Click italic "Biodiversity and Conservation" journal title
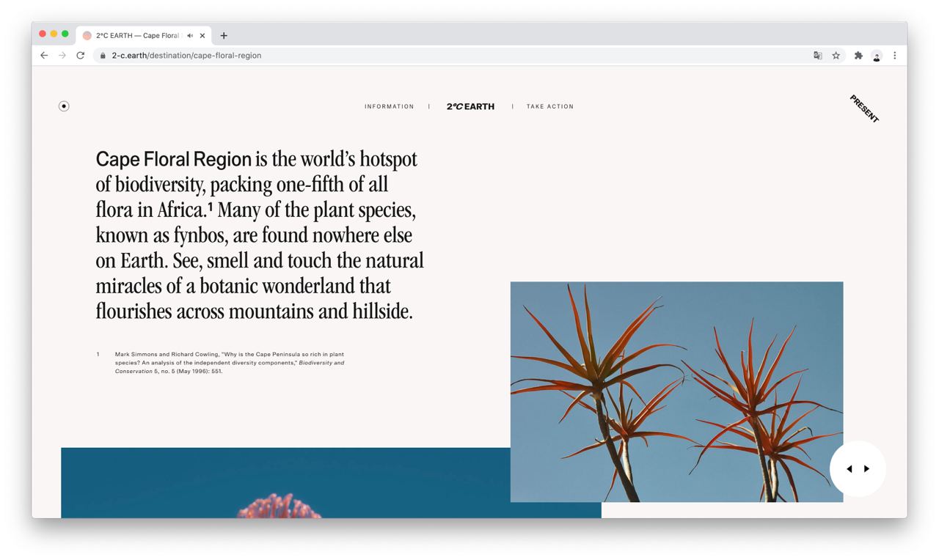 click(x=230, y=366)
